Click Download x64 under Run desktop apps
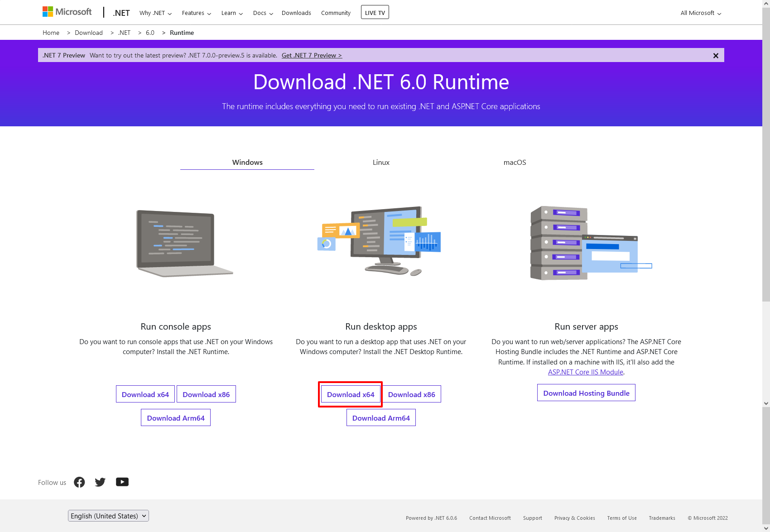Screen dimensions: 770x532 point(351,394)
